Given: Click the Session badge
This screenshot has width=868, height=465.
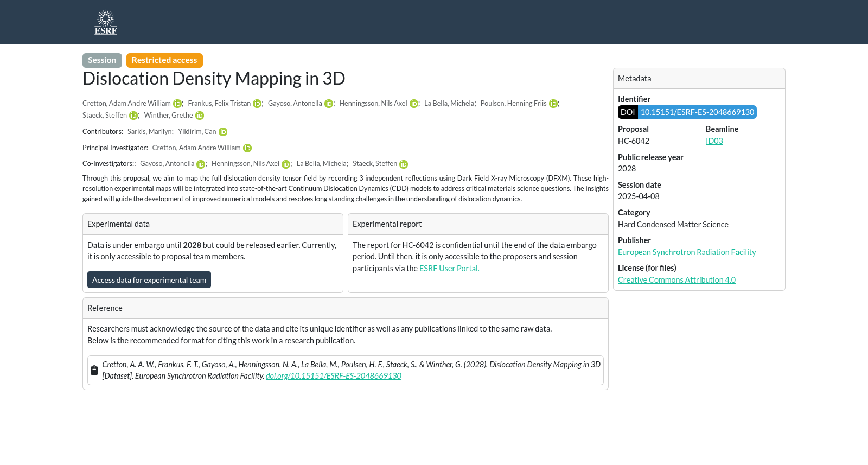Looking at the screenshot, I should pyautogui.click(x=102, y=60).
